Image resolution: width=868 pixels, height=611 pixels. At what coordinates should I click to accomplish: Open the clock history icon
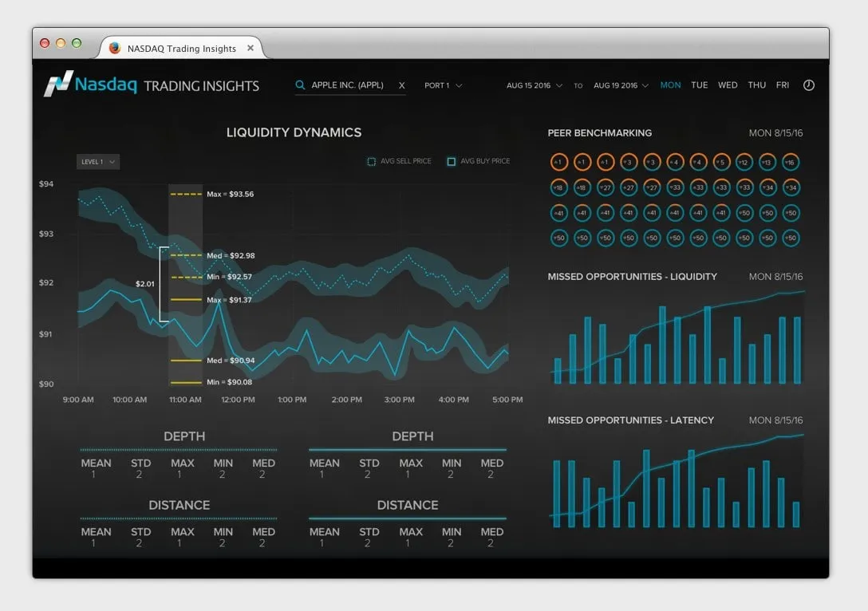(x=809, y=85)
